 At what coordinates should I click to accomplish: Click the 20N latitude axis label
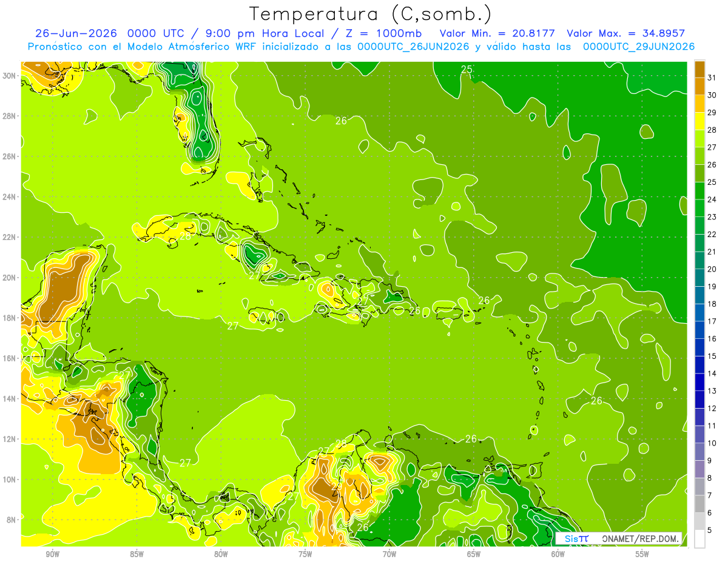9,277
